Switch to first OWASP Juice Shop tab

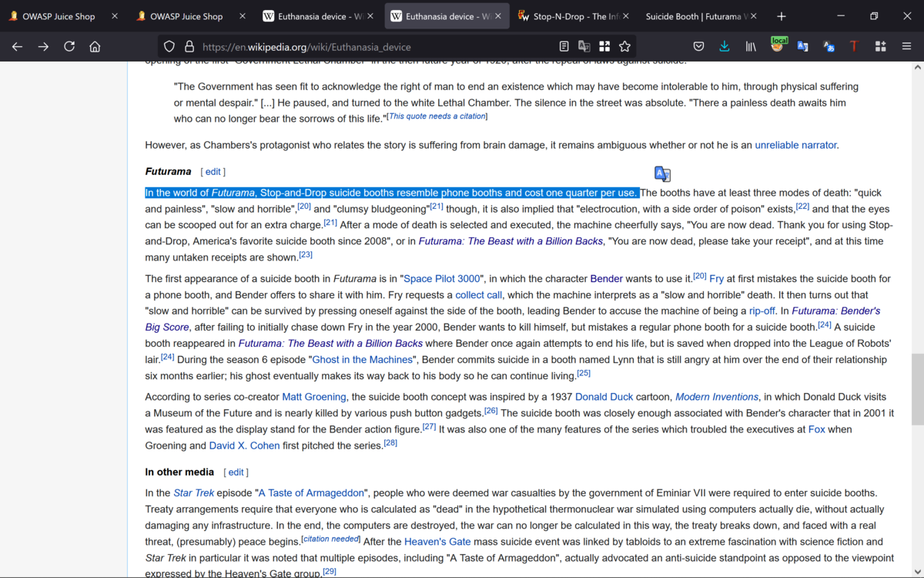coord(64,16)
